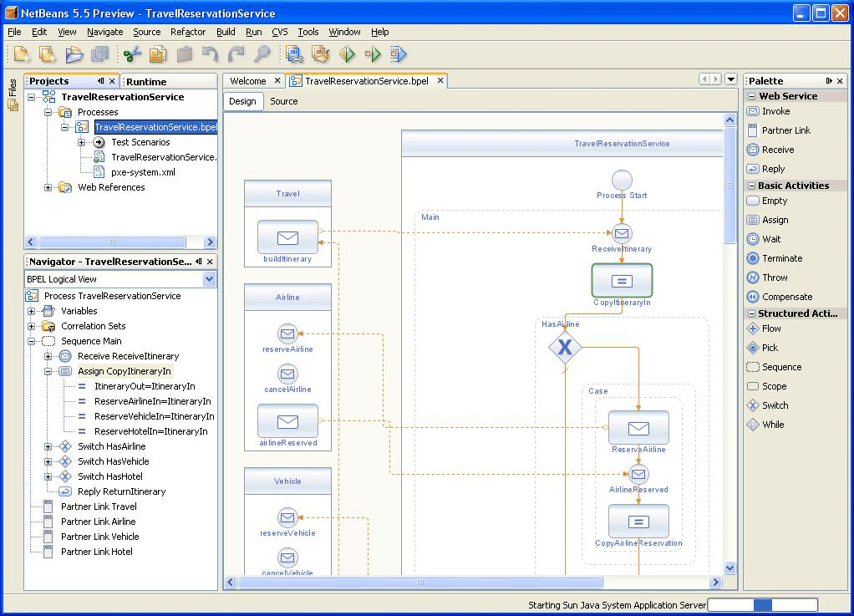Screen dimensions: 854x616
Task: Select Partner Link Hotel in Navigator
Action: pos(96,552)
